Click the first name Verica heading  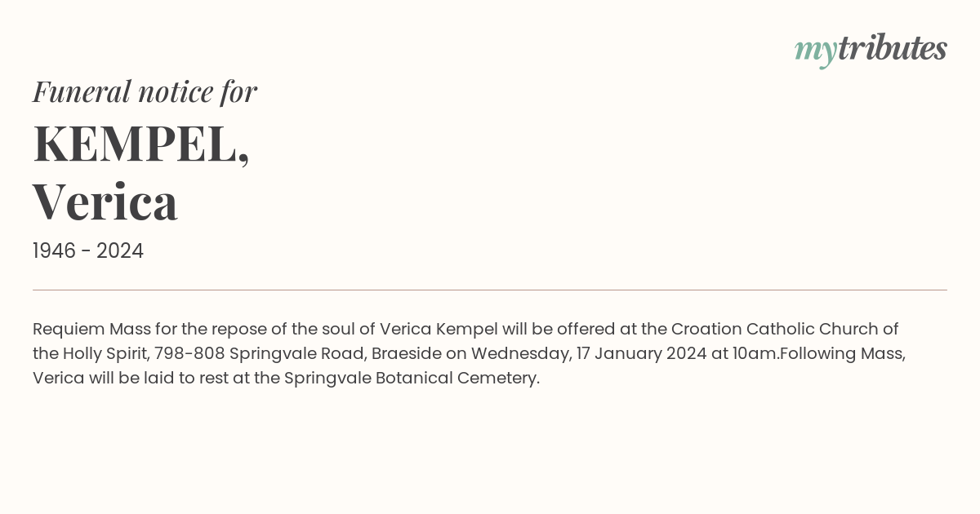pos(105,202)
